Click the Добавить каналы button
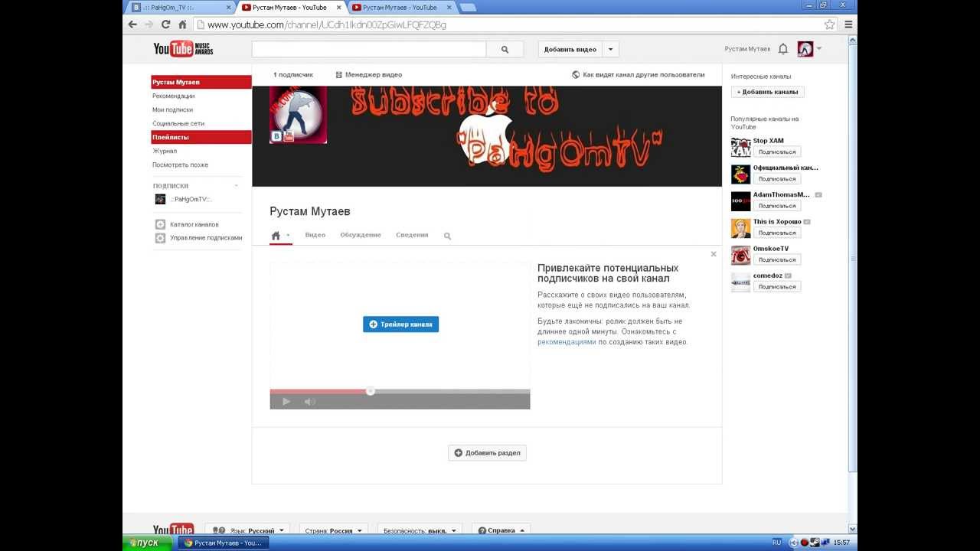Screen dimensions: 980x551 point(767,92)
